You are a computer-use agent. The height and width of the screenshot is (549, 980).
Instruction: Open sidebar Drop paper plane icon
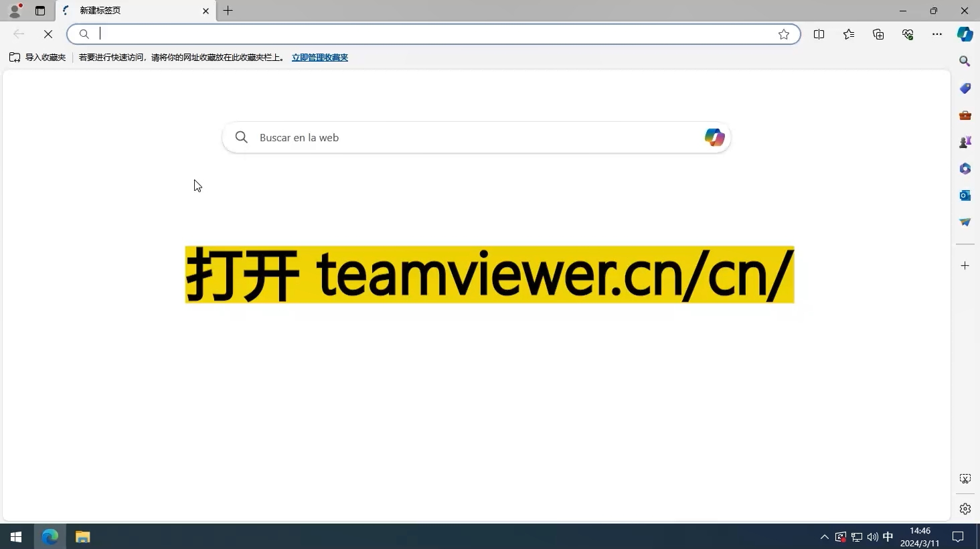pos(965,222)
